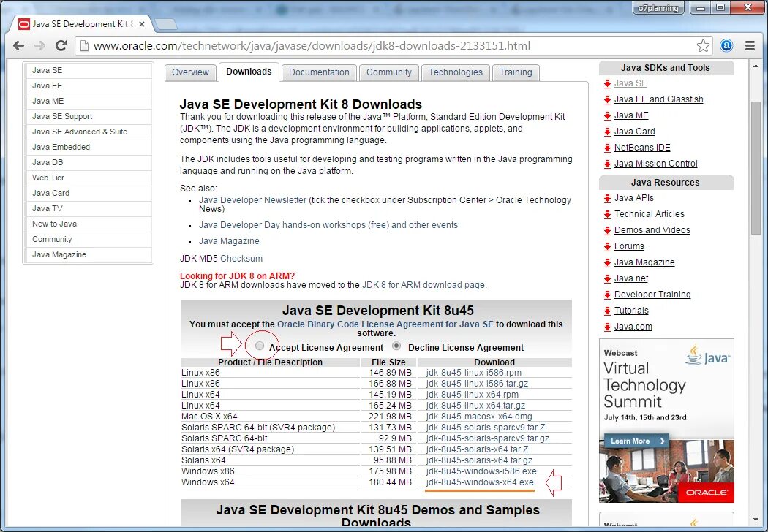768x532 pixels.
Task: Click Learn More on the Virtual Technology Summit ad
Action: (636, 441)
